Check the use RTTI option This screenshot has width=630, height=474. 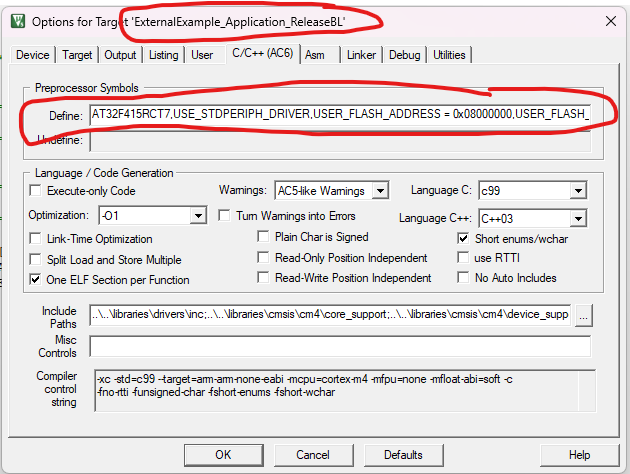464,258
